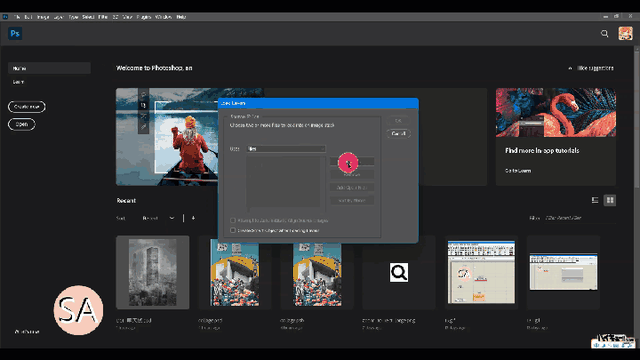The width and height of the screenshot is (640, 360).
Task: Open the first collage recent file thumbnail
Action: 235,272
